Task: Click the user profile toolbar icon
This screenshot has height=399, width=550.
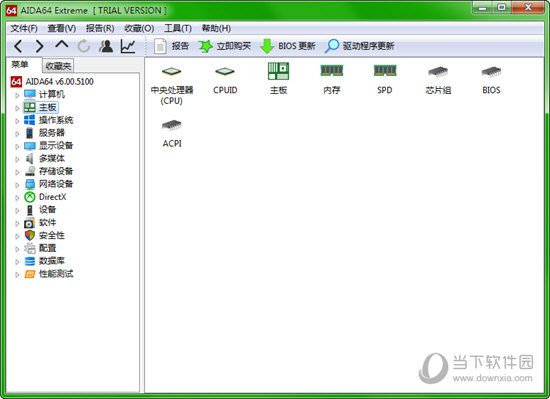Action: tap(106, 46)
